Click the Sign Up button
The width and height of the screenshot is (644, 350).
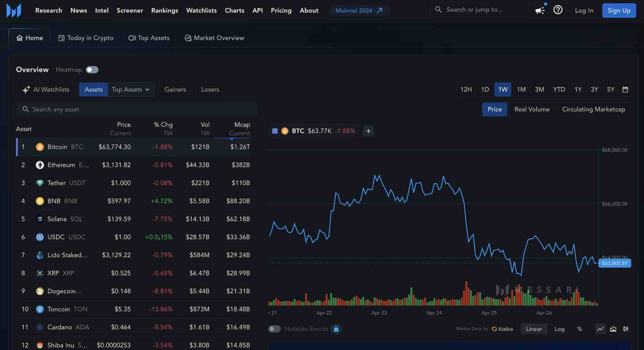point(619,10)
